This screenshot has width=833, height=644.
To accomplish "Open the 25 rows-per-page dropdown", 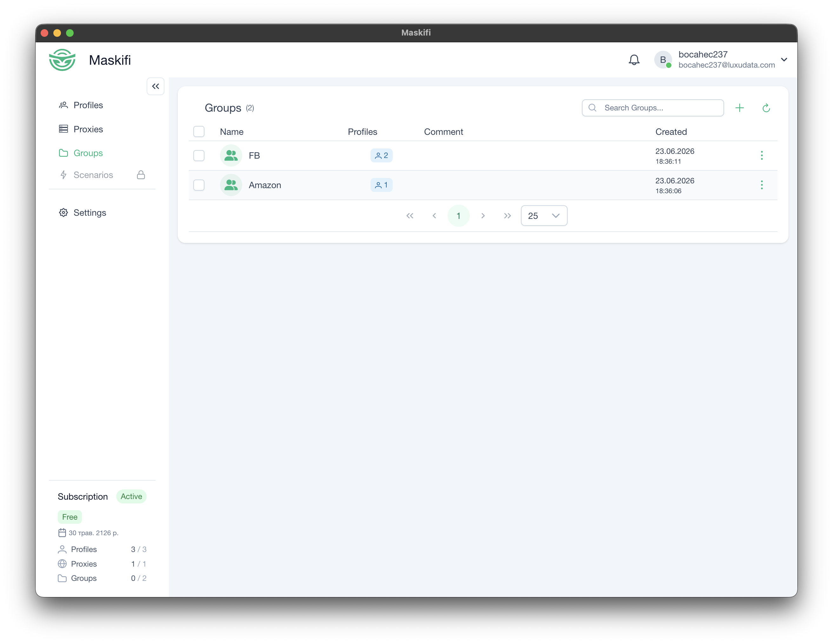I will 544,216.
